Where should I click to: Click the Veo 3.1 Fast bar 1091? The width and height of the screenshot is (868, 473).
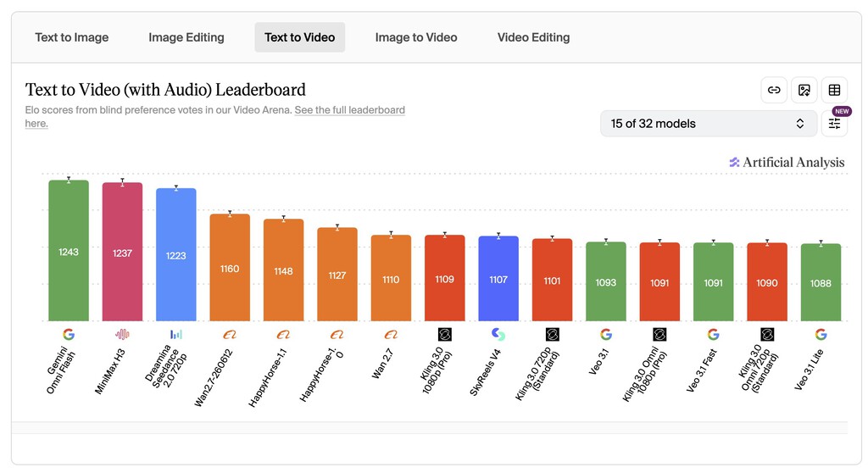[714, 281]
